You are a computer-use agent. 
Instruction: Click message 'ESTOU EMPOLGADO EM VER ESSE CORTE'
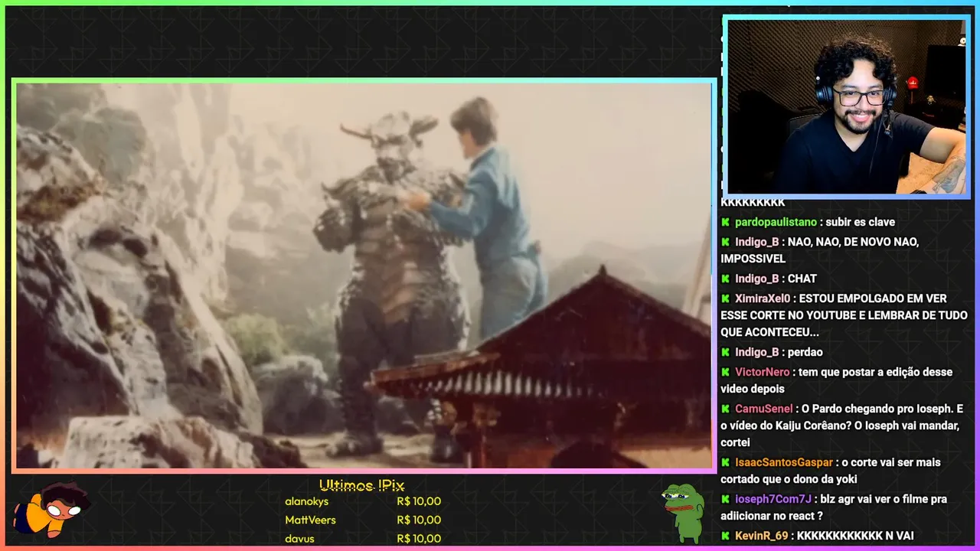(844, 316)
